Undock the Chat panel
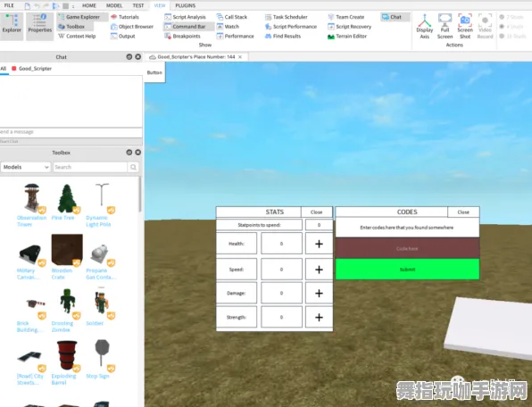This screenshot has height=407, width=532. [x=129, y=57]
